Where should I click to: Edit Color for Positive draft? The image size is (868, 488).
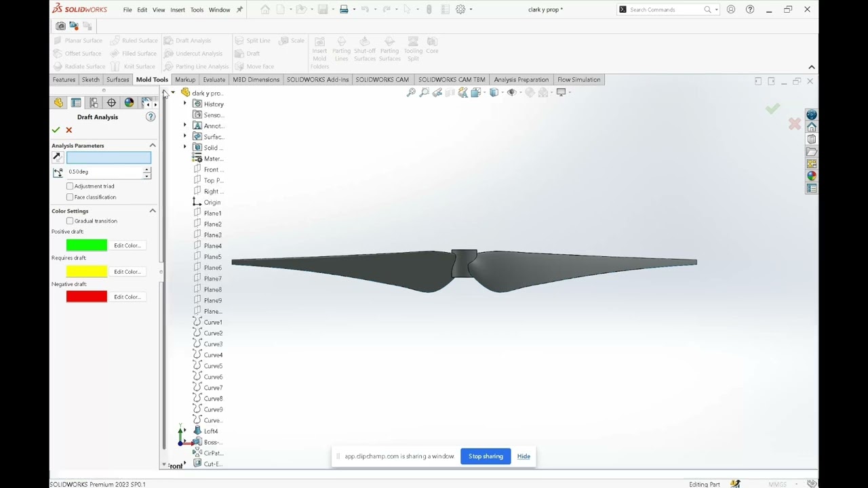pos(127,245)
